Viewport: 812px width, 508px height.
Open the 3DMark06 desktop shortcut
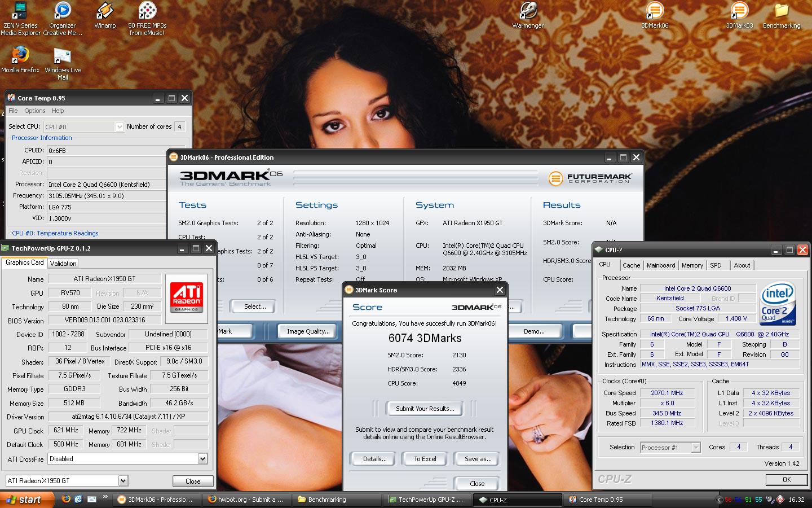(655, 15)
